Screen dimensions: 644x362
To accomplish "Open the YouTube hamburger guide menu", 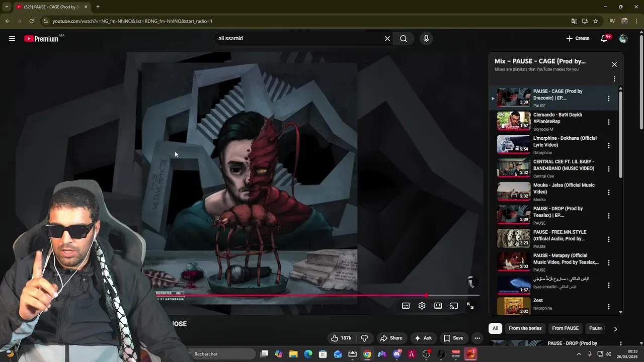I will tap(12, 39).
